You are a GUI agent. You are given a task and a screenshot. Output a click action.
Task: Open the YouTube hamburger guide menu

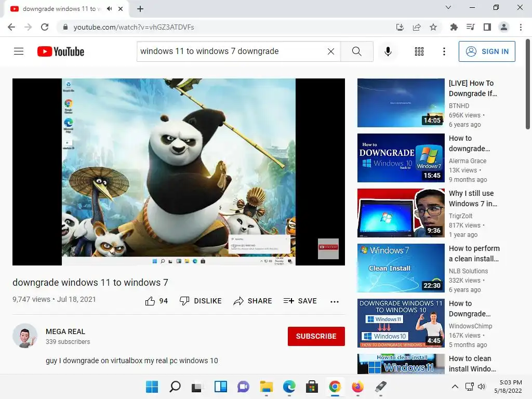[19, 51]
